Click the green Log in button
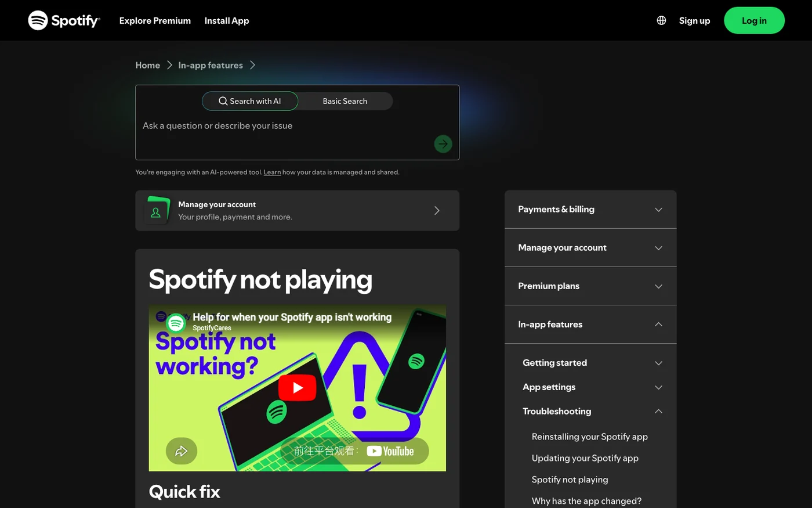Viewport: 812px width, 508px height. click(754, 20)
